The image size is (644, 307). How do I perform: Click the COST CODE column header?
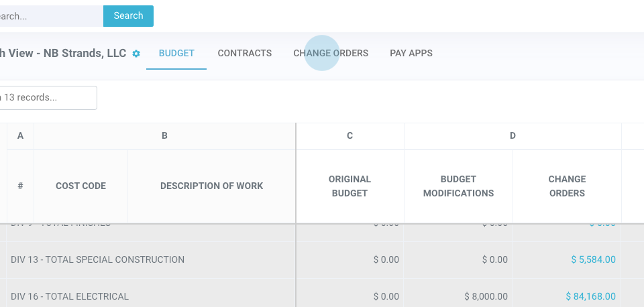[x=80, y=186]
